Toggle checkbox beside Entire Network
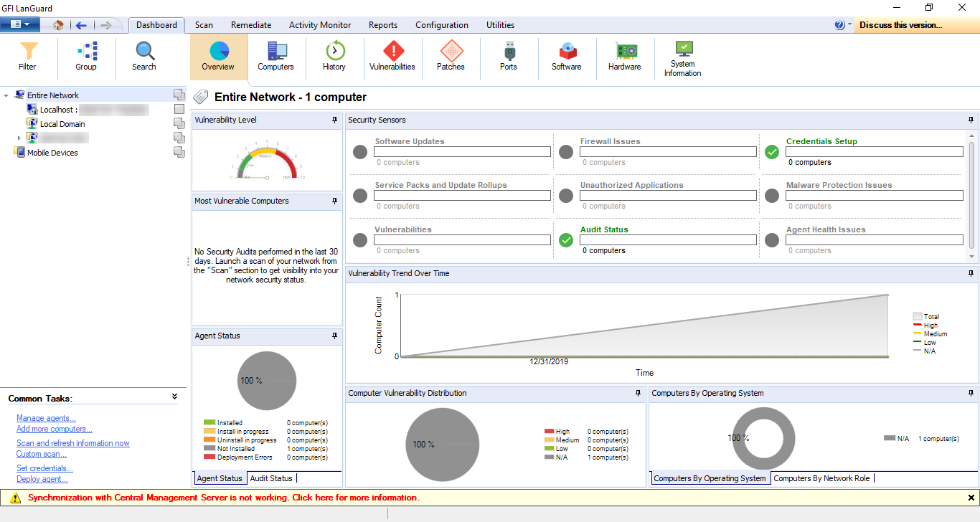Screen dimensions: 980x522 (179, 95)
